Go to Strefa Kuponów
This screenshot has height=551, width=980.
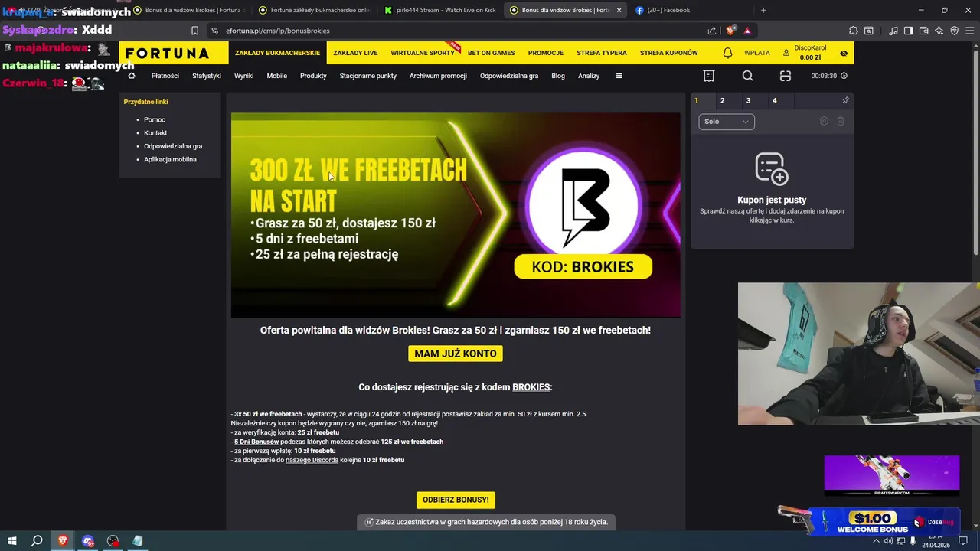(669, 53)
